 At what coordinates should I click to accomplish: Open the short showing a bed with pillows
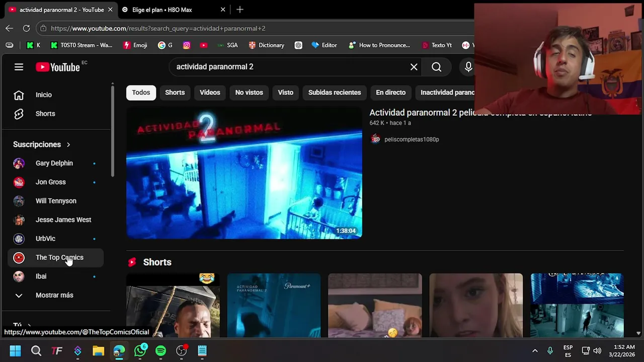tap(375, 306)
